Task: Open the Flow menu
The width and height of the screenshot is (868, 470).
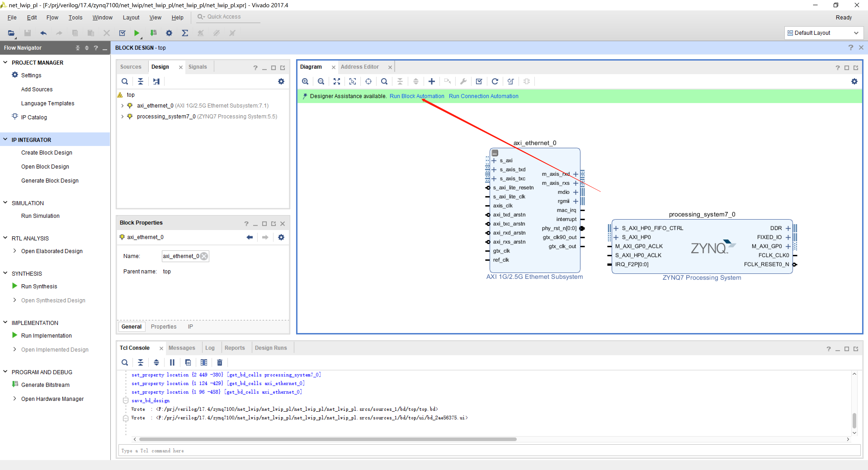Action: coord(52,18)
